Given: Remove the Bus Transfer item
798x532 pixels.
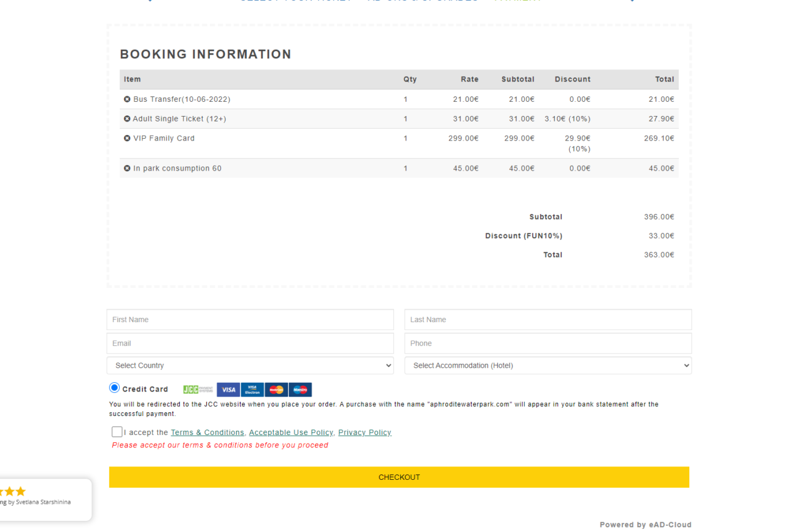Looking at the screenshot, I should [127, 99].
